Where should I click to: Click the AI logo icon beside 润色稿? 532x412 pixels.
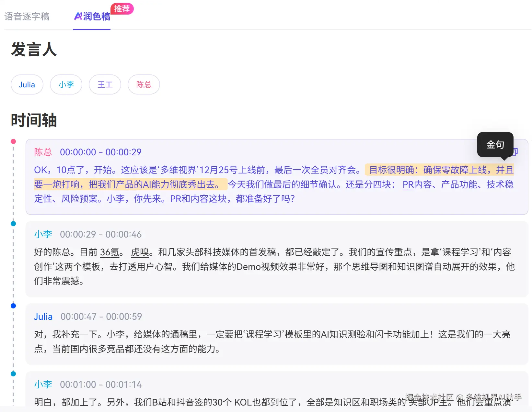click(x=78, y=17)
